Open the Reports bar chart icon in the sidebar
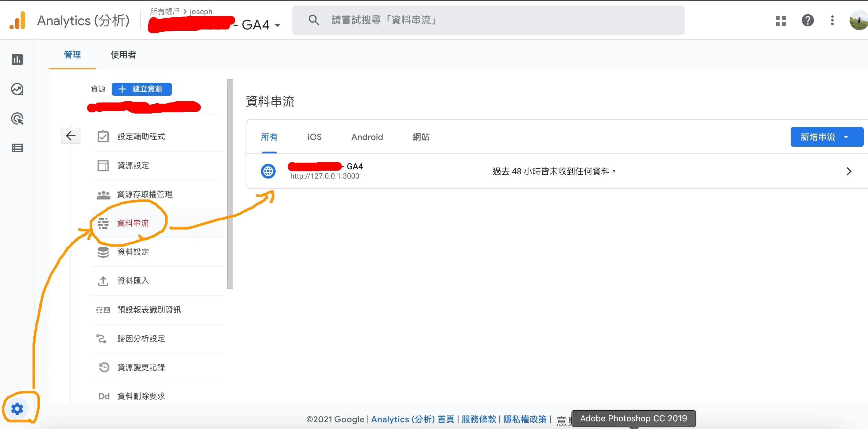 (x=17, y=60)
